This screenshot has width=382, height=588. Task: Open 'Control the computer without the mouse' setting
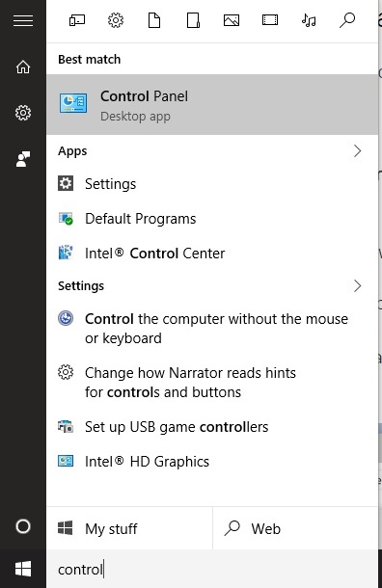(212, 329)
